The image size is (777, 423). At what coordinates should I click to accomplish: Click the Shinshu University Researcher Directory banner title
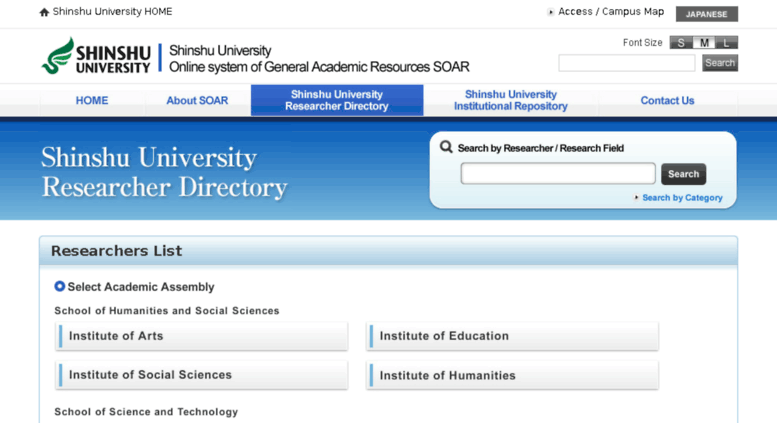[x=164, y=172]
